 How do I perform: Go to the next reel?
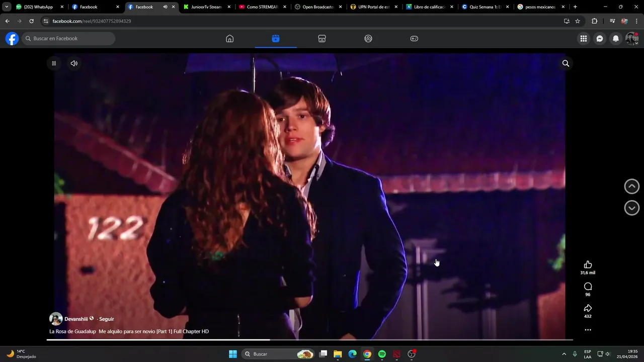pos(631,208)
